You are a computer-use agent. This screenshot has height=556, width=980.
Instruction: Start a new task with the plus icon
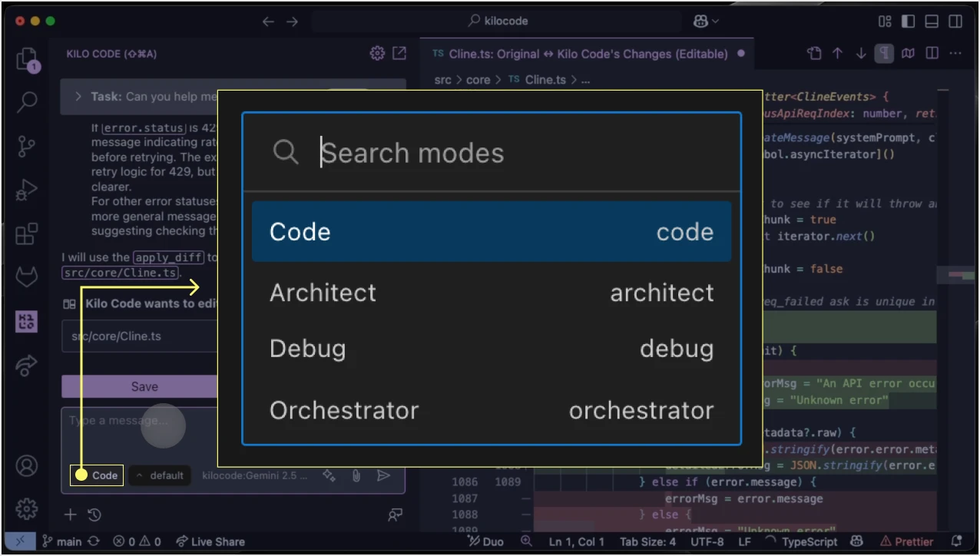pyautogui.click(x=70, y=515)
